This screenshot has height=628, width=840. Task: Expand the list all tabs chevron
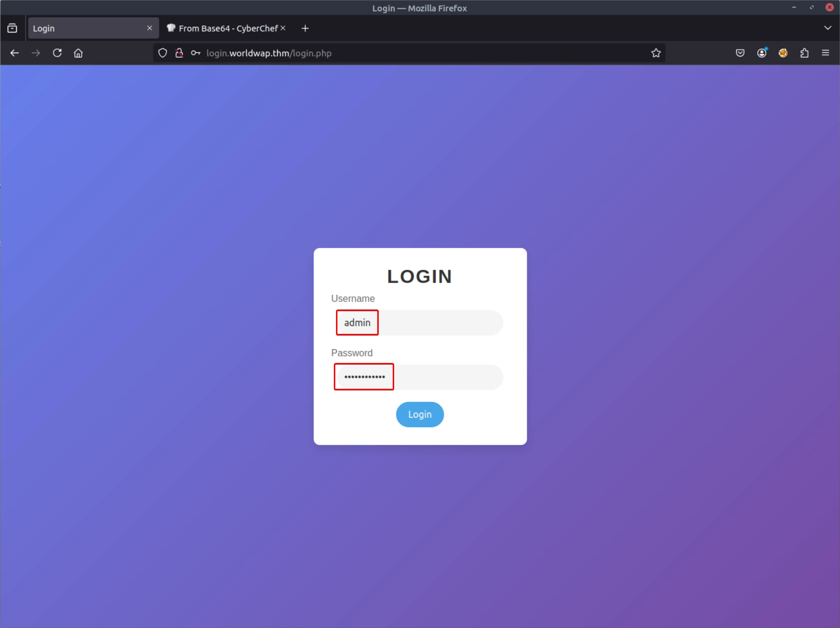827,28
